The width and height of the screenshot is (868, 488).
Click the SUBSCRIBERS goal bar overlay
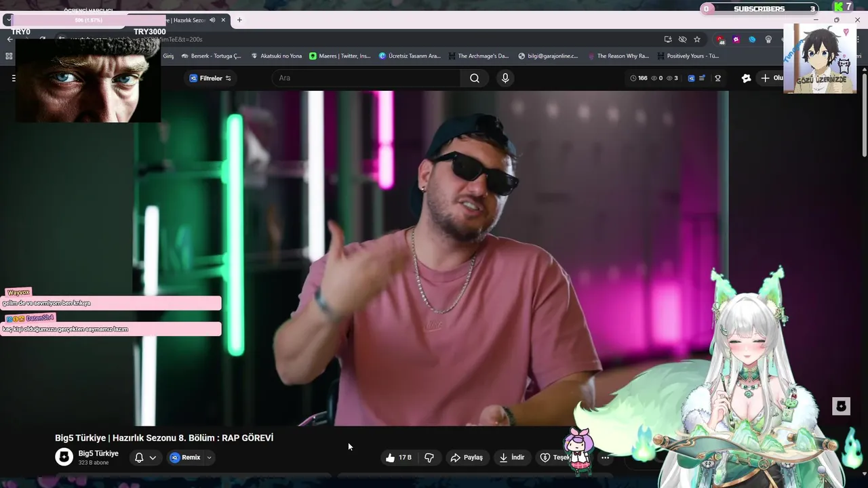point(759,9)
